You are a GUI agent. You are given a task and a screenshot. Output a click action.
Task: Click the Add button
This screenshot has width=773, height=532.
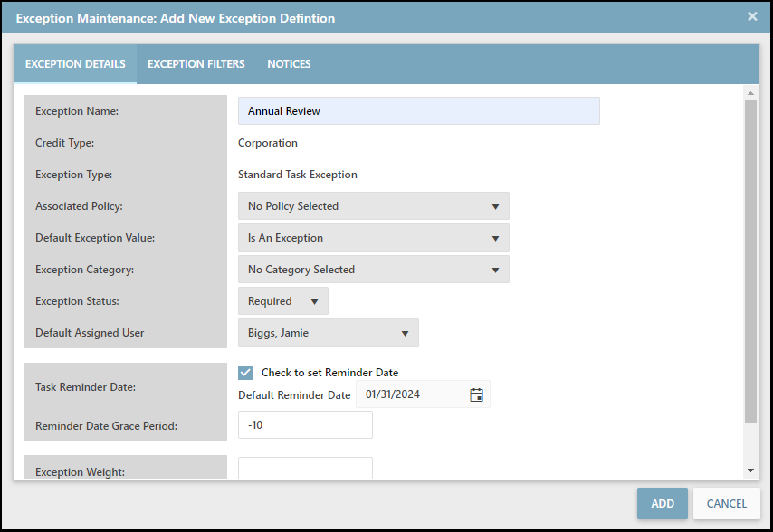coord(662,503)
